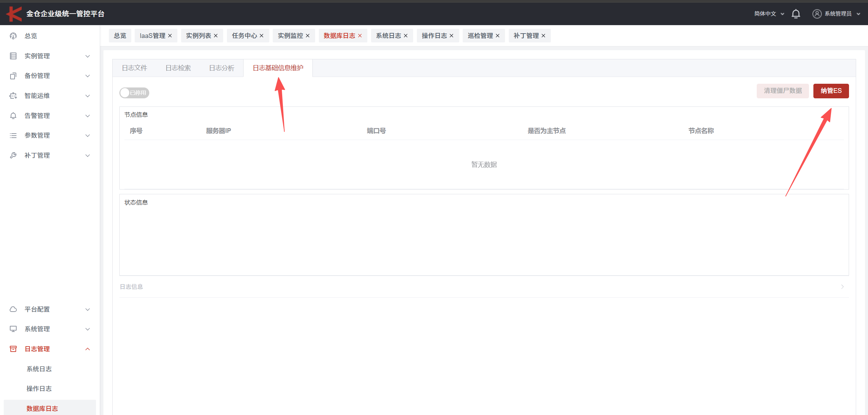Click the 纳管ES button
The image size is (868, 415).
pyautogui.click(x=831, y=91)
